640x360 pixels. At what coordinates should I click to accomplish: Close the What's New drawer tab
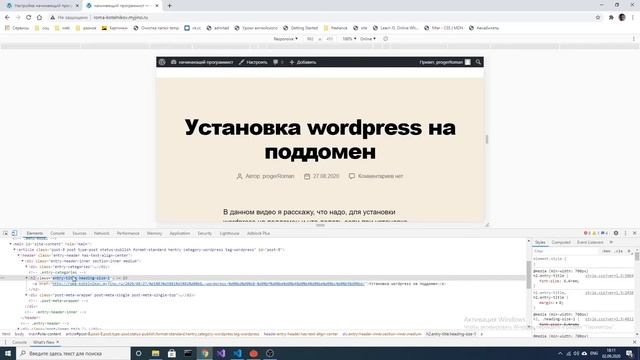[58, 342]
